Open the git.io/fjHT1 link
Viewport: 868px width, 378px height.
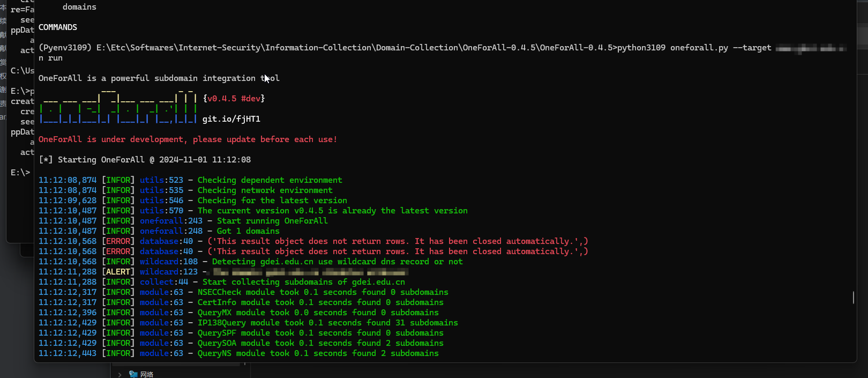(231, 119)
